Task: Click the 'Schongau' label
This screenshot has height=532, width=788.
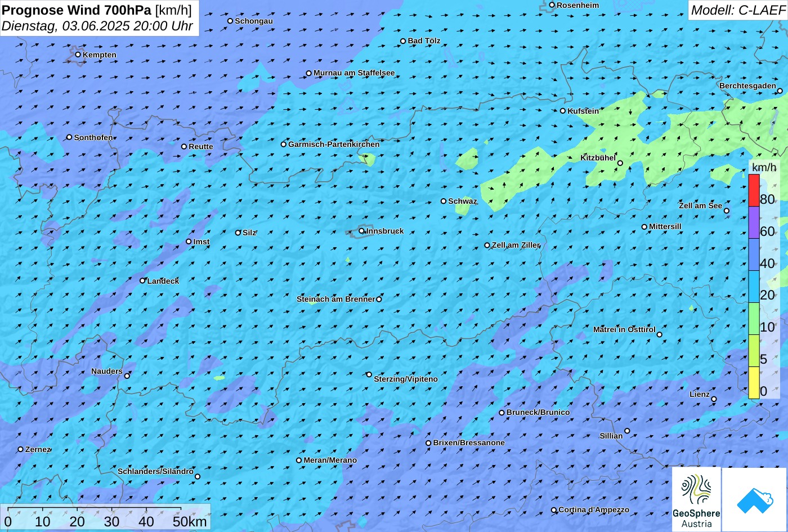Action: point(254,21)
